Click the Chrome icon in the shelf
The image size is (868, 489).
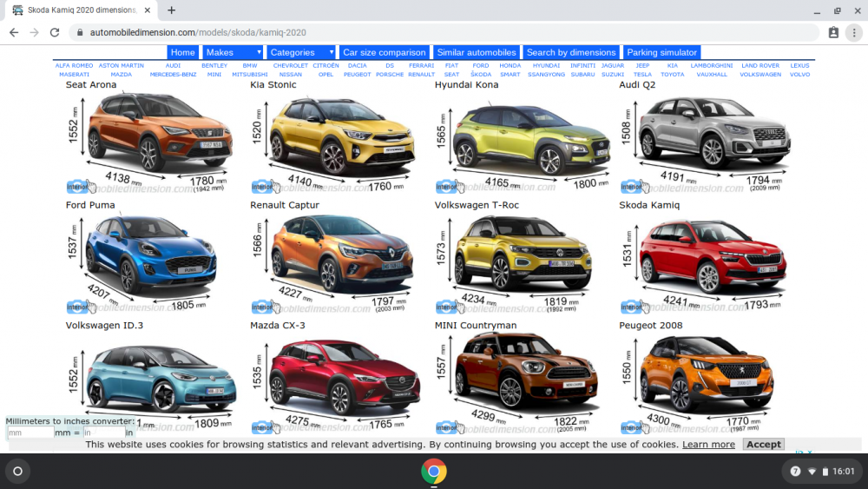(433, 472)
